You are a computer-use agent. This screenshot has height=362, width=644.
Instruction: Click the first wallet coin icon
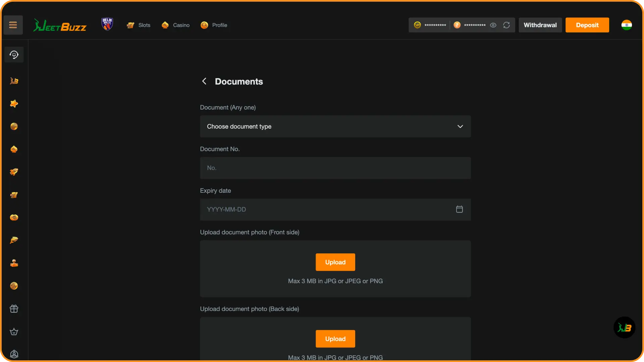click(417, 25)
